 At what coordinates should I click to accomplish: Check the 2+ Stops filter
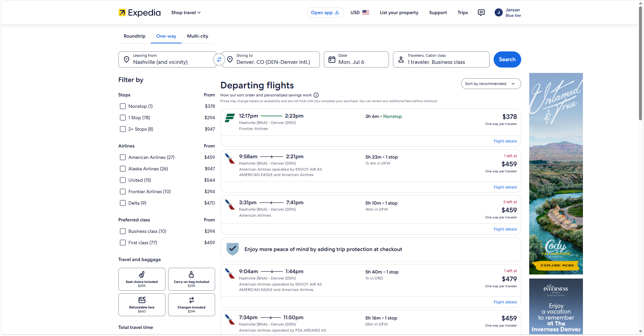tap(123, 129)
